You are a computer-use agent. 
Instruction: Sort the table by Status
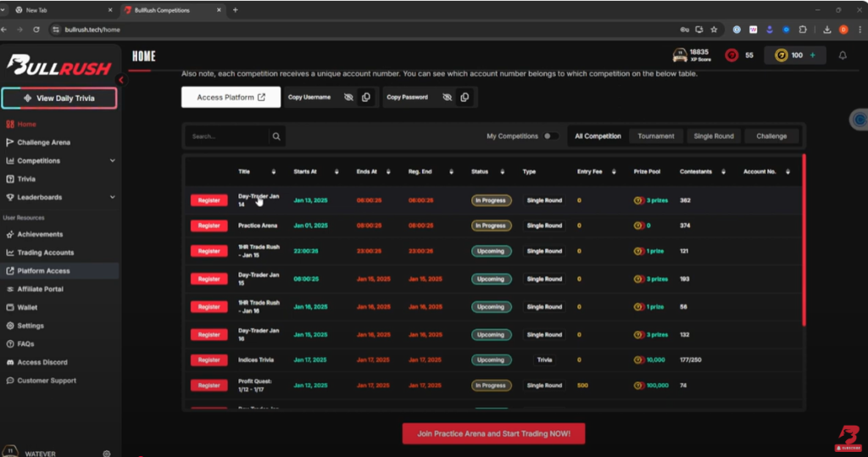click(502, 172)
